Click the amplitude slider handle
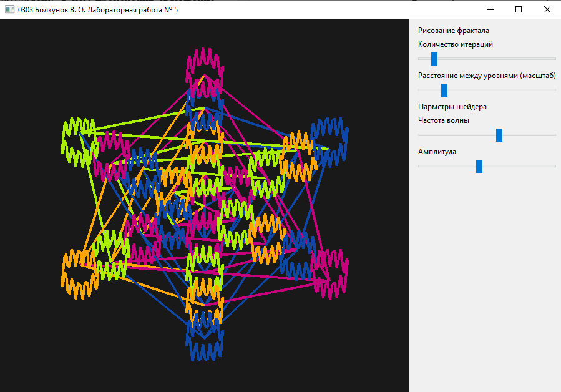 [x=479, y=166]
